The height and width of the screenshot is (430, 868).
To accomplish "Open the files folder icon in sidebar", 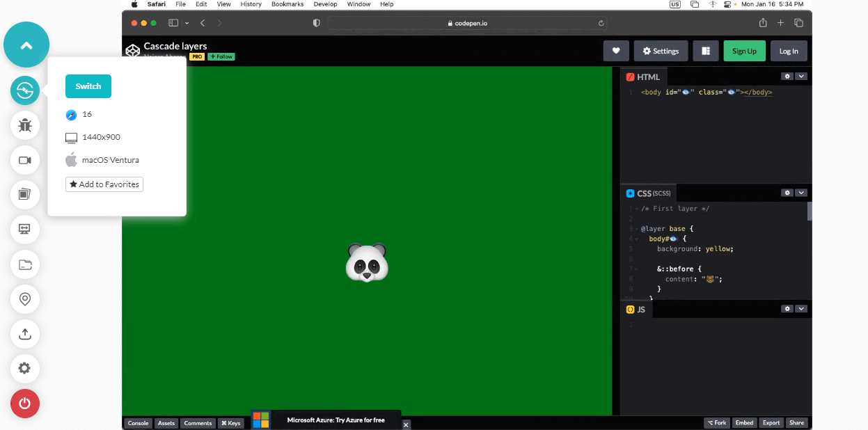I will click(x=25, y=264).
